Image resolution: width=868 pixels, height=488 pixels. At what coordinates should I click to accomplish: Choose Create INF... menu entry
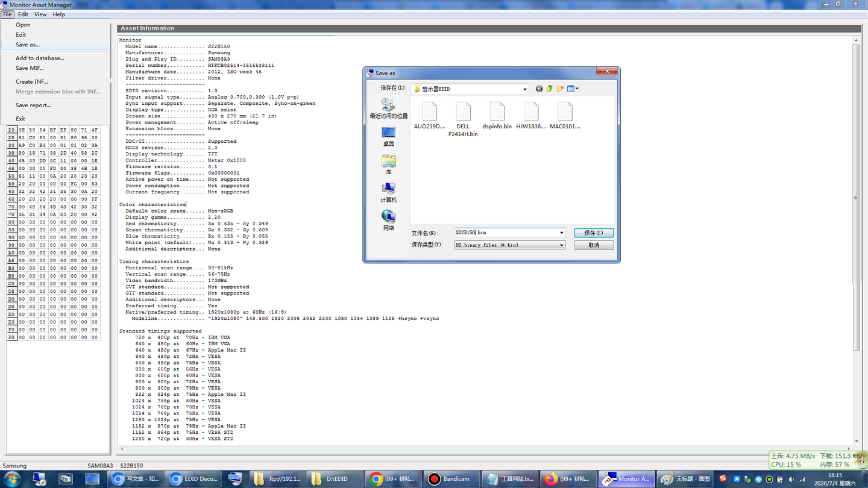(x=57, y=82)
